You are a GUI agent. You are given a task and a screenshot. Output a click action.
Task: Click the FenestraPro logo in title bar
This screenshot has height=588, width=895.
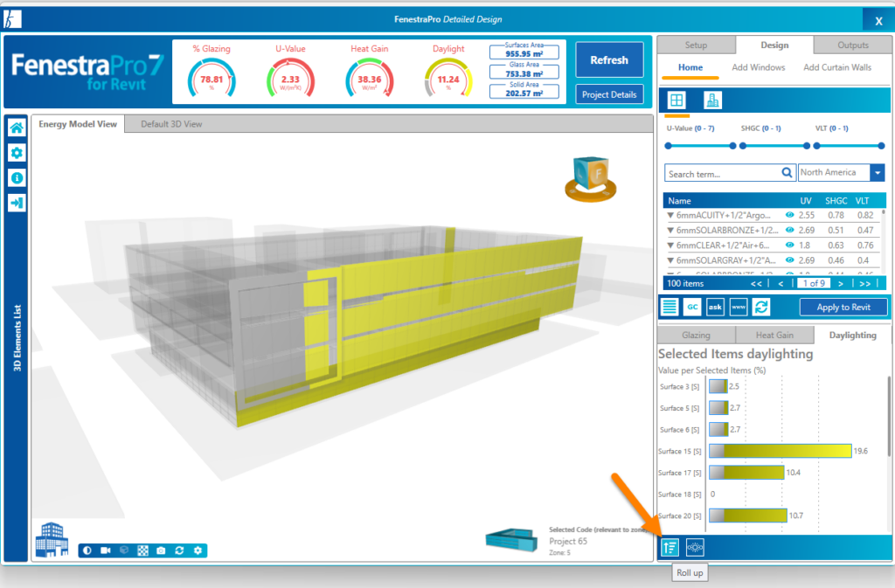click(12, 19)
